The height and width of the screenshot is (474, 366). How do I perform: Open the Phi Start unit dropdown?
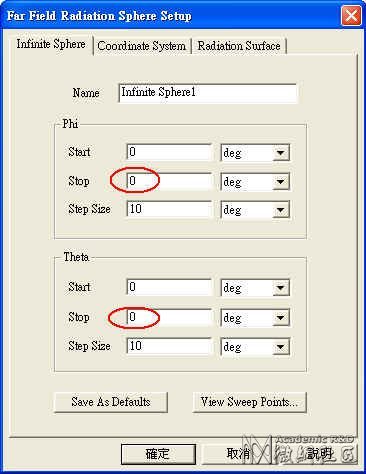(255, 153)
